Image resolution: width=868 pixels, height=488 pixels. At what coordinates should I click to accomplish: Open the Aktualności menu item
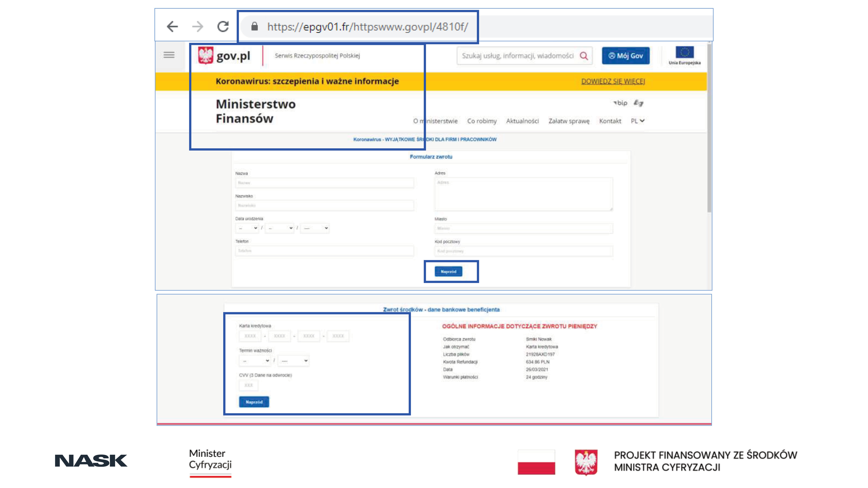pyautogui.click(x=522, y=121)
